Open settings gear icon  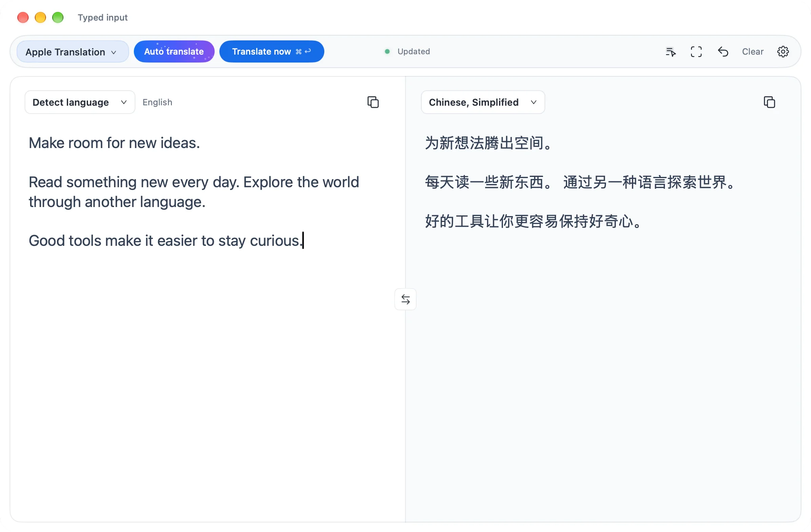click(x=783, y=51)
